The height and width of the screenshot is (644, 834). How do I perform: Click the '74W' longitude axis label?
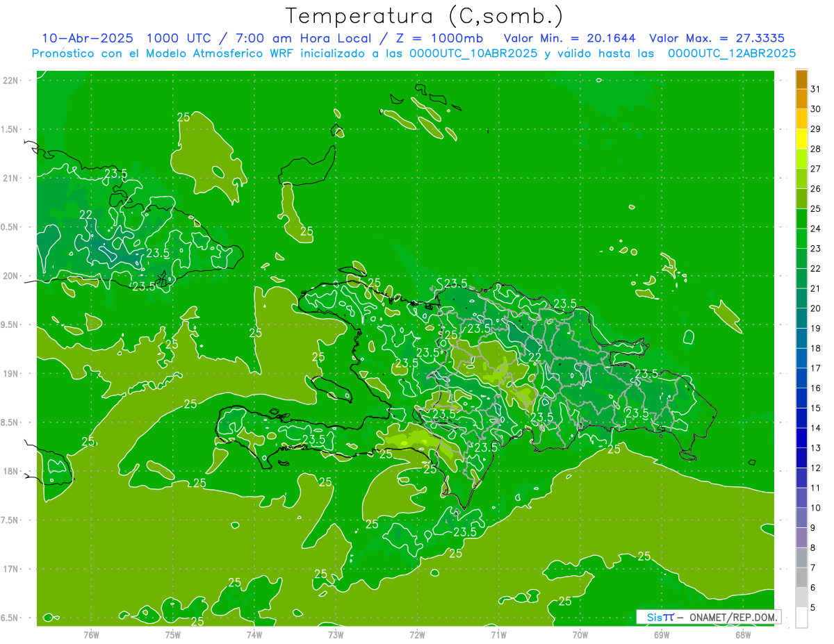tap(254, 634)
